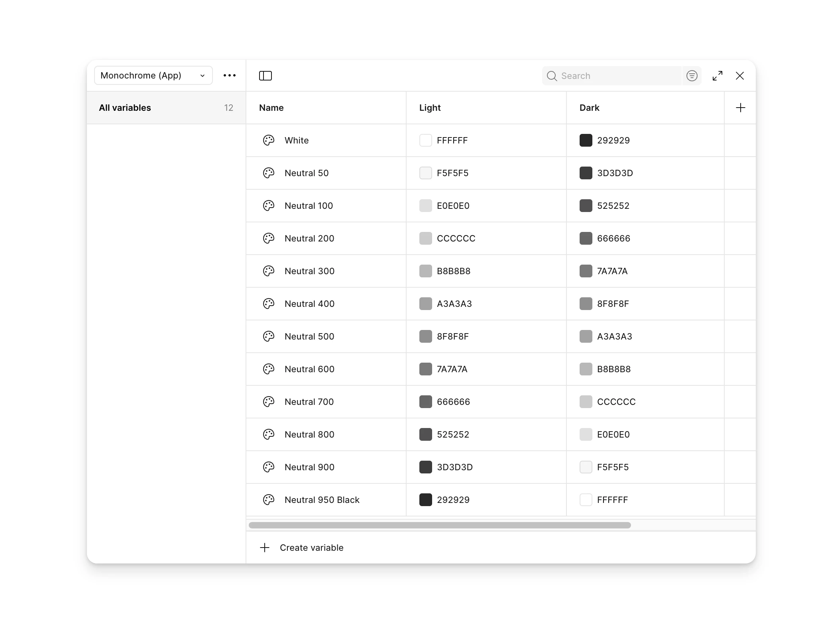Click the Name column header
The width and height of the screenshot is (814, 644).
pos(271,108)
